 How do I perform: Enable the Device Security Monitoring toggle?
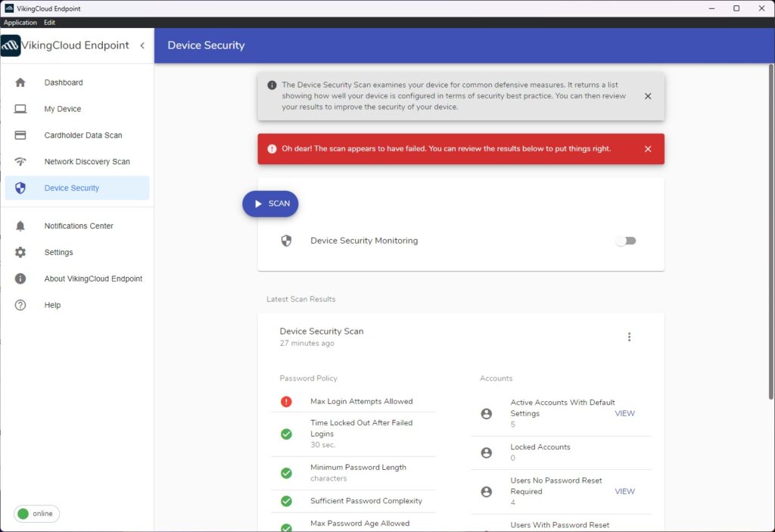click(626, 240)
